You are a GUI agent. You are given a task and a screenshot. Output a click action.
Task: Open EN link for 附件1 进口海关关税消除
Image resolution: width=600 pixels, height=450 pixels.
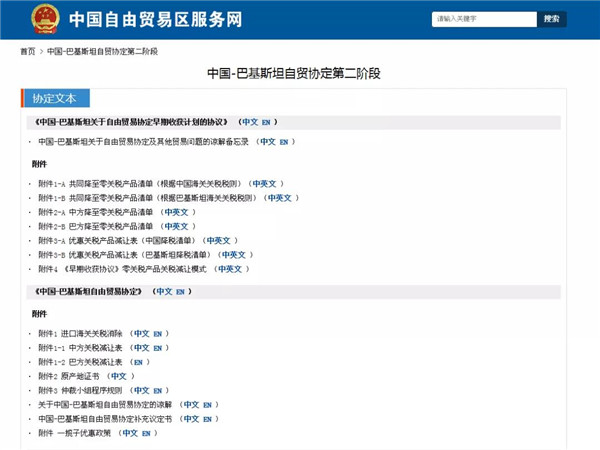pyautogui.click(x=158, y=334)
